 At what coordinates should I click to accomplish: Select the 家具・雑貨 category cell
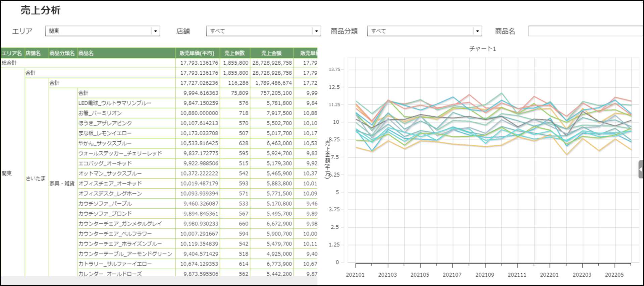coord(62,184)
